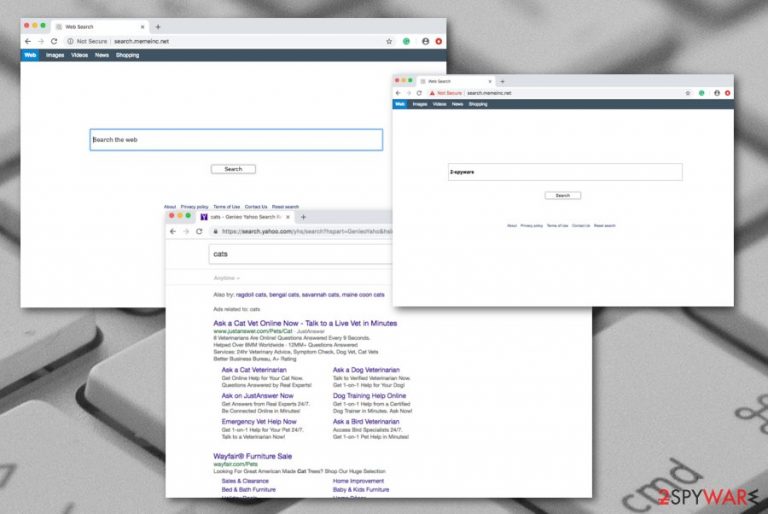This screenshot has width=768, height=514.
Task: Click the red extension icon in the left window
Action: (x=439, y=42)
